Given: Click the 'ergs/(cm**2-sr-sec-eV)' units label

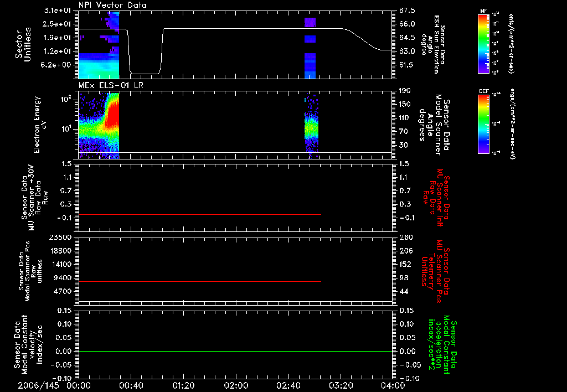Looking at the screenshot, I should (x=512, y=124).
